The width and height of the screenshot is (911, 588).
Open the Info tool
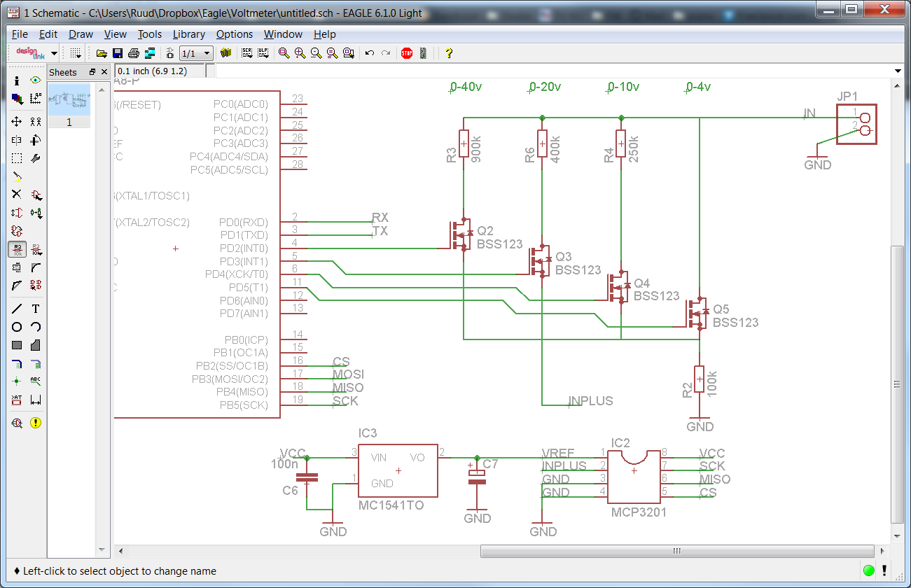coord(16,80)
